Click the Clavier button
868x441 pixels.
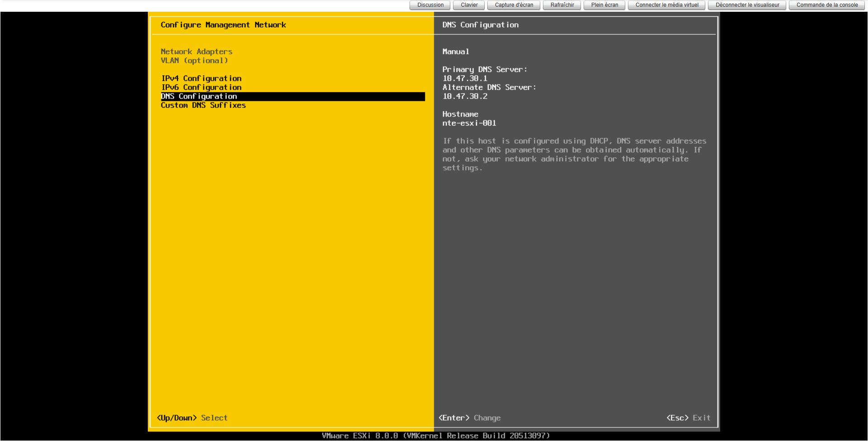[469, 5]
